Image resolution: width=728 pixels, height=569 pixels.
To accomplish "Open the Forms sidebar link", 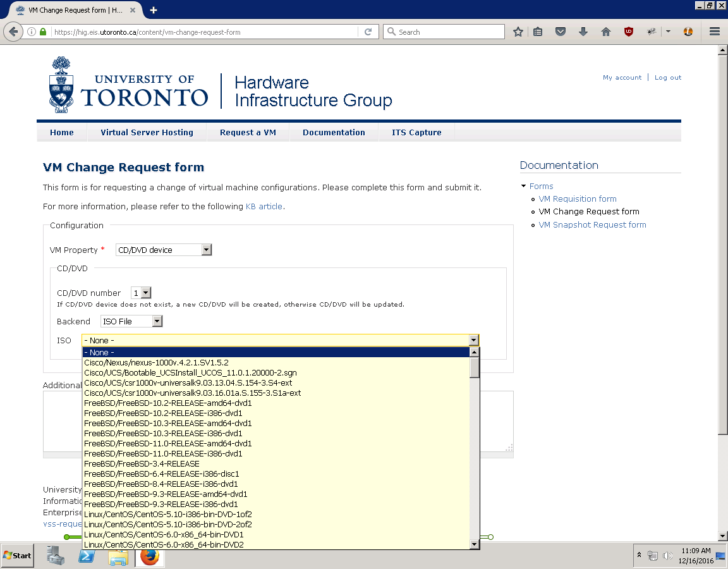I will [x=542, y=186].
